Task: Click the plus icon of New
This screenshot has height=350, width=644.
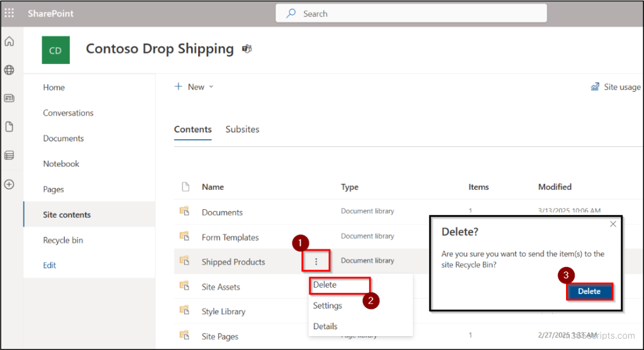Action: [178, 87]
